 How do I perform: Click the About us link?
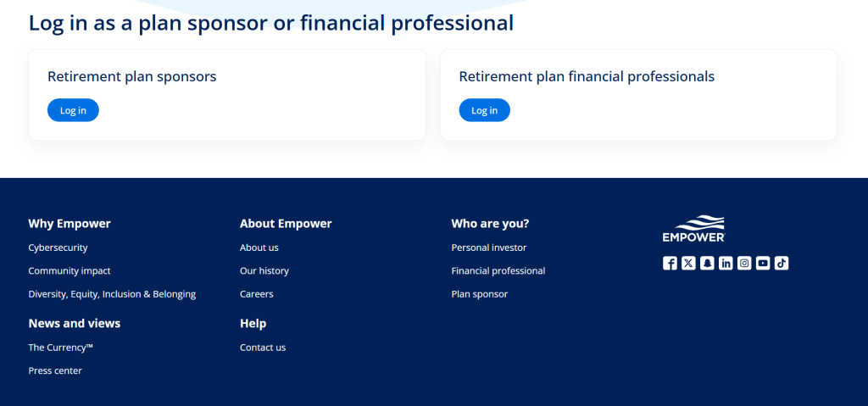pyautogui.click(x=259, y=247)
